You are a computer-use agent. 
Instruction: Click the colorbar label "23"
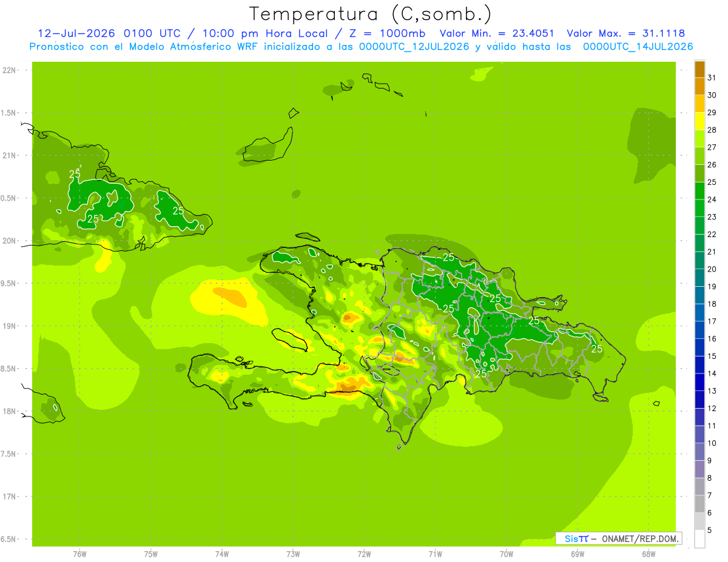[x=712, y=216]
